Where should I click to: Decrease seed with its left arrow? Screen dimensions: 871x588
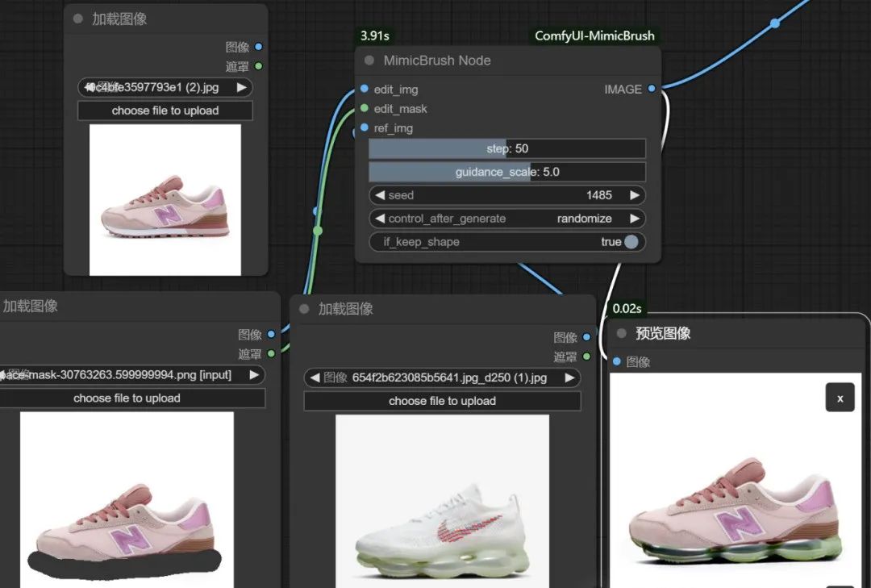380,195
